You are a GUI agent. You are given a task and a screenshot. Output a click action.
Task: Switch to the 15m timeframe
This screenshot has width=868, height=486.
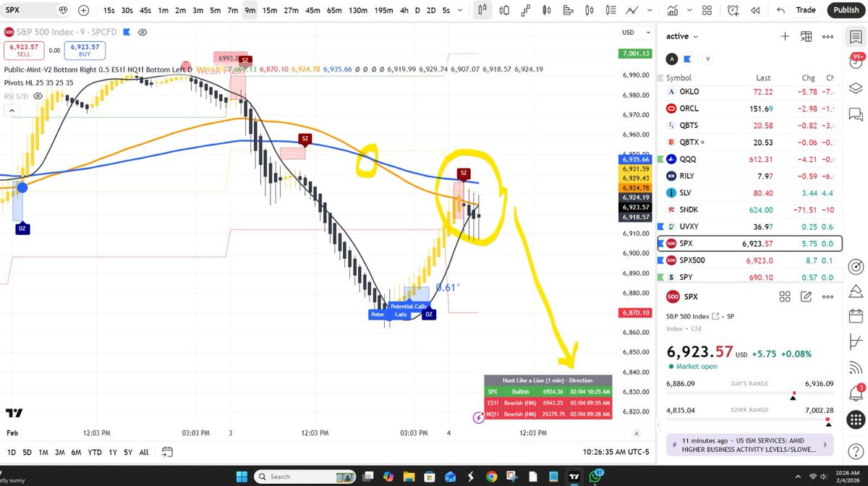tap(269, 10)
